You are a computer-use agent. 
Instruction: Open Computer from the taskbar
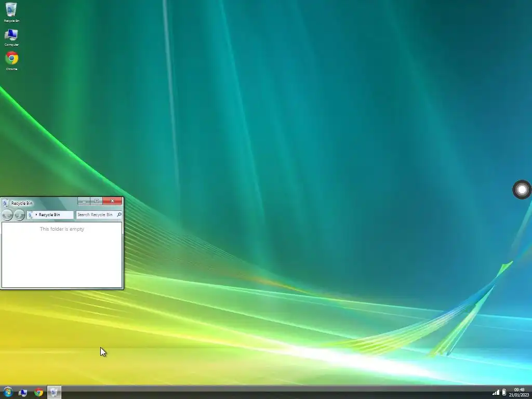coord(23,393)
